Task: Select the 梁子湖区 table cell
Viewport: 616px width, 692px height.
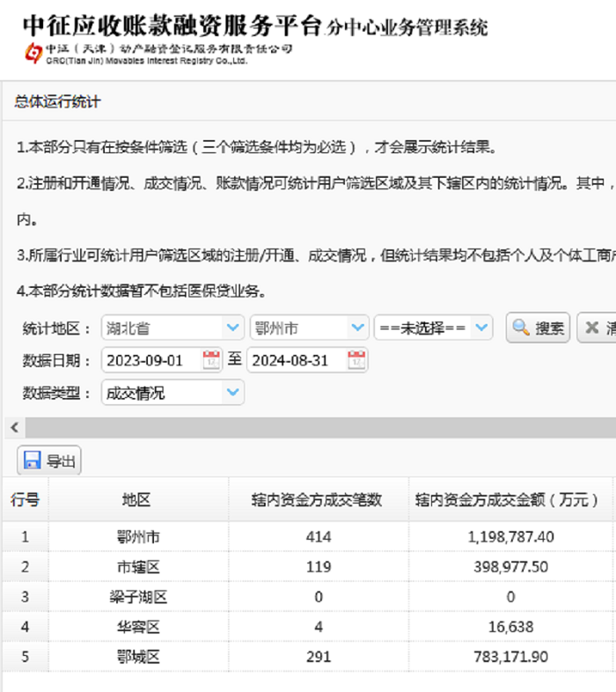Action: 138,597
